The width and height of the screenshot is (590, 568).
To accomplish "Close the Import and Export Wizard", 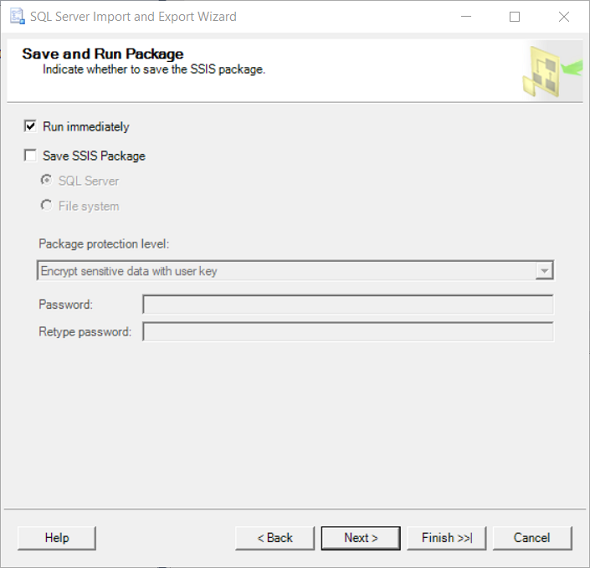I will tap(564, 17).
